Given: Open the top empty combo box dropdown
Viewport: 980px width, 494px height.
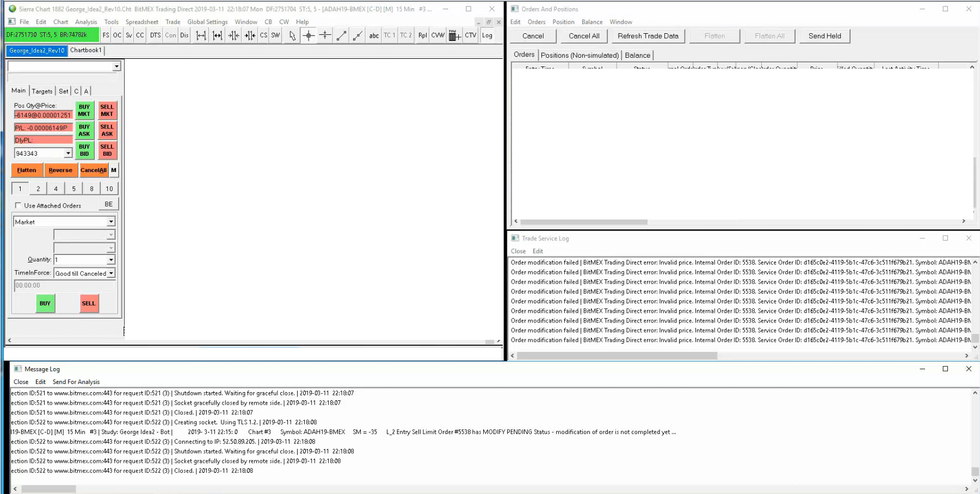Looking at the screenshot, I should (116, 66).
